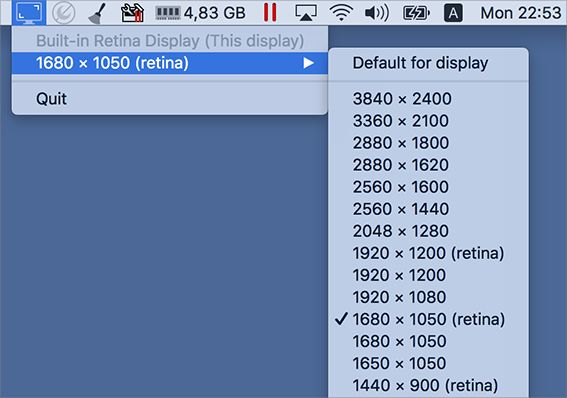Click the Mon 22:53 clock
567x398 pixels.
click(520, 13)
